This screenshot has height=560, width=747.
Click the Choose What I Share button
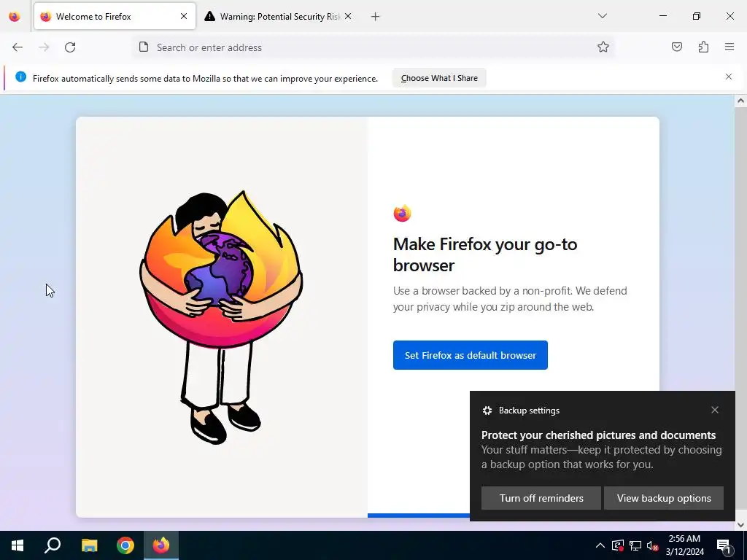[x=439, y=78]
